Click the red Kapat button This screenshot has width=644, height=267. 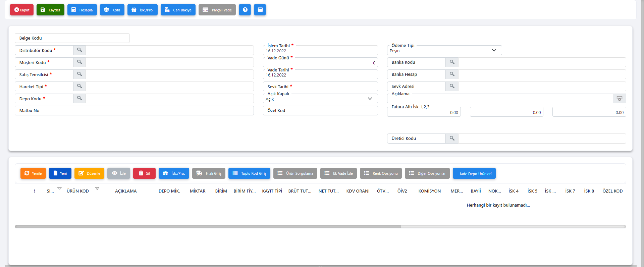22,10
